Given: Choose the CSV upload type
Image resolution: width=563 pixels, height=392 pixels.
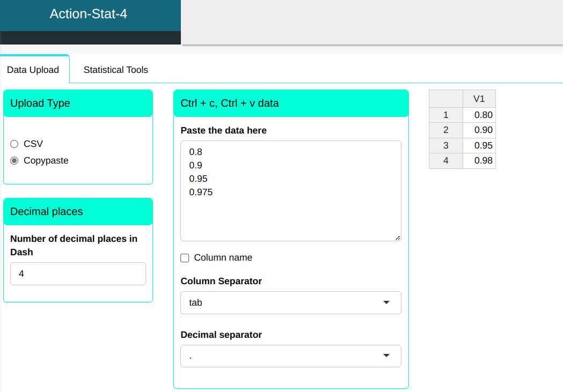Looking at the screenshot, I should pyautogui.click(x=14, y=144).
